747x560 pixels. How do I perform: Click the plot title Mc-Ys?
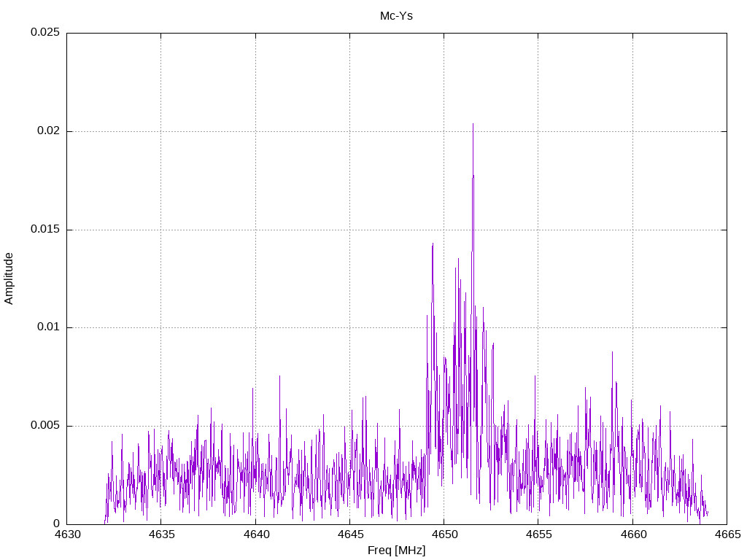pyautogui.click(x=396, y=15)
